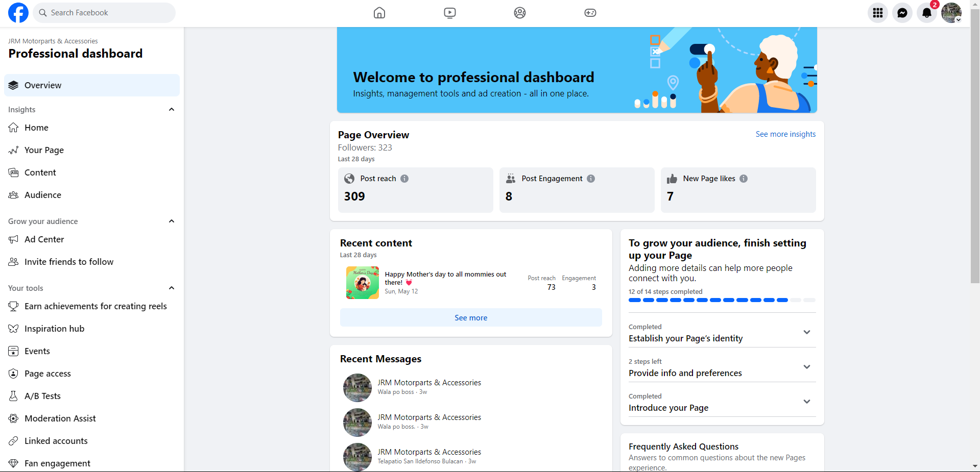Click the Search Facebook field

[x=104, y=13]
